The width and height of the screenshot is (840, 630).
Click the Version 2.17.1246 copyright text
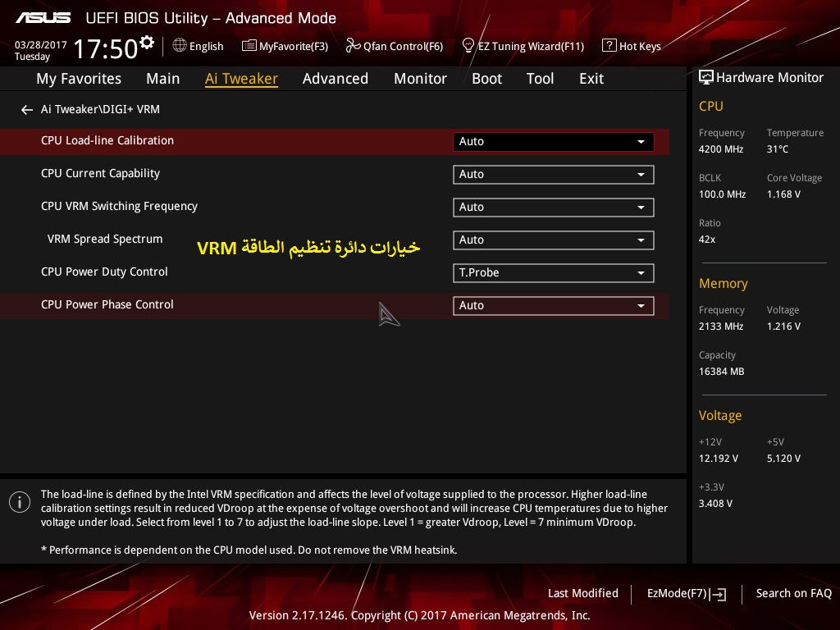click(419, 615)
